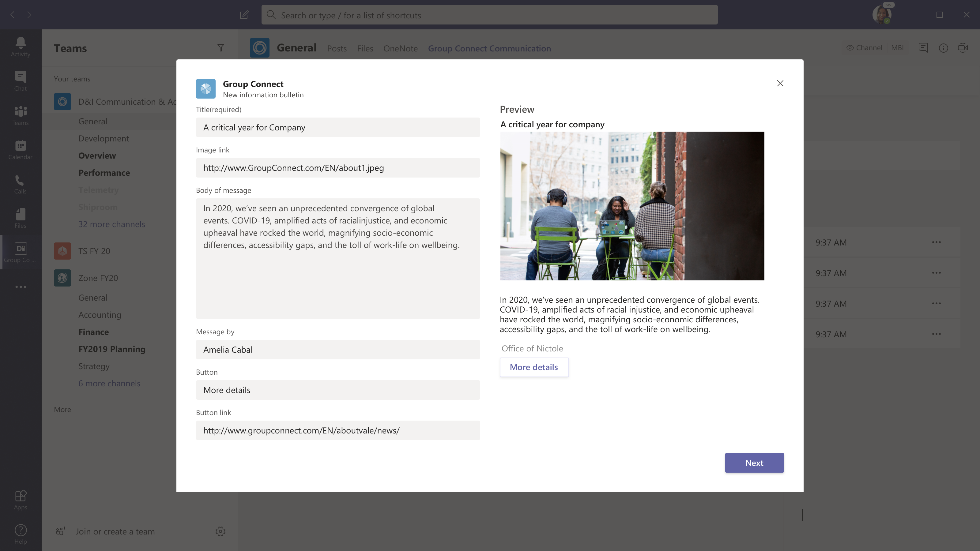Click the Zone FY20 team icon

pyautogui.click(x=62, y=278)
